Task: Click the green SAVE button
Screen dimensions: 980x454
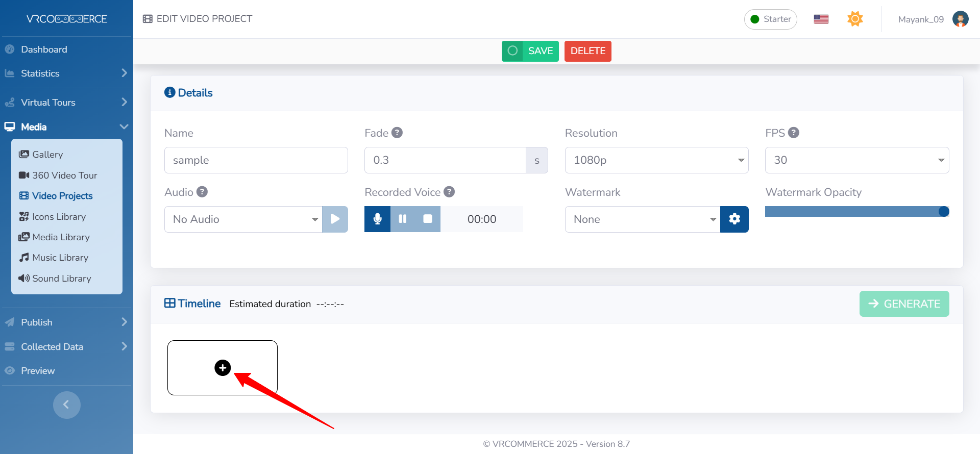Action: click(x=530, y=51)
